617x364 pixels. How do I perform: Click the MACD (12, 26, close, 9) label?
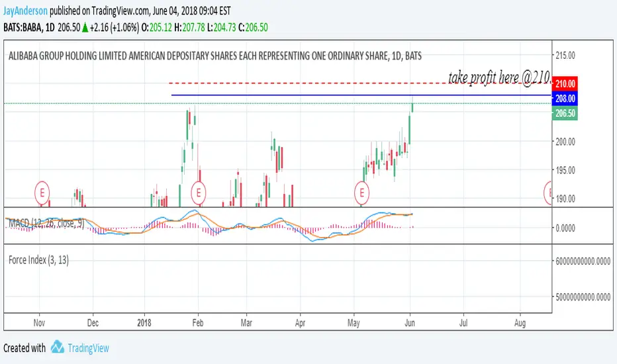pos(46,224)
